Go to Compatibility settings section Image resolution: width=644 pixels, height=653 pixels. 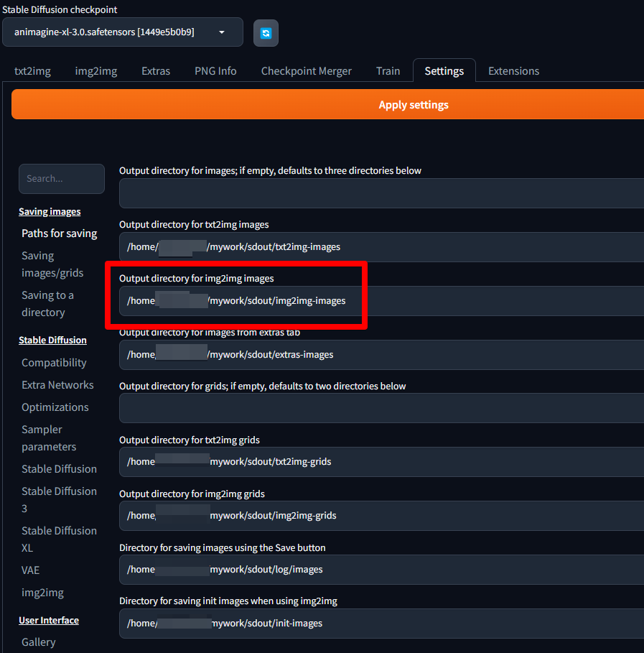54,363
